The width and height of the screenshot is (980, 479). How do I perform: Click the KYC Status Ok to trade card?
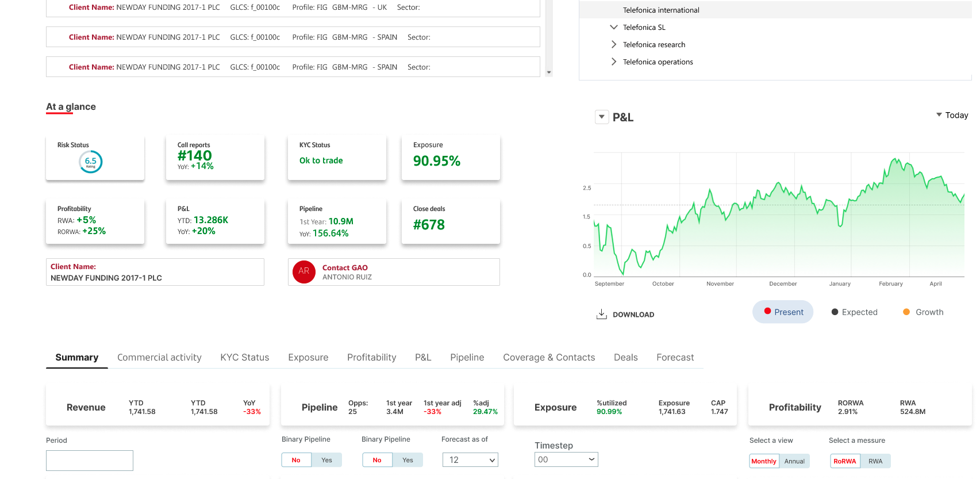(x=337, y=158)
